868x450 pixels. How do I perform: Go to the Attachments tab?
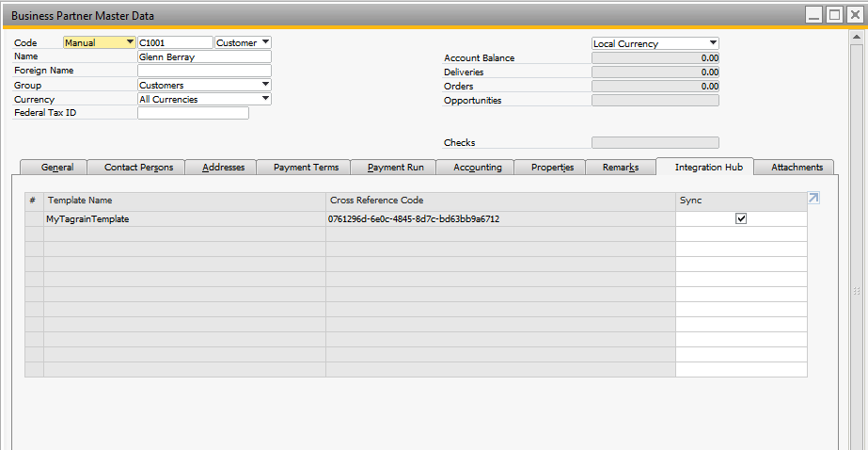coord(797,168)
